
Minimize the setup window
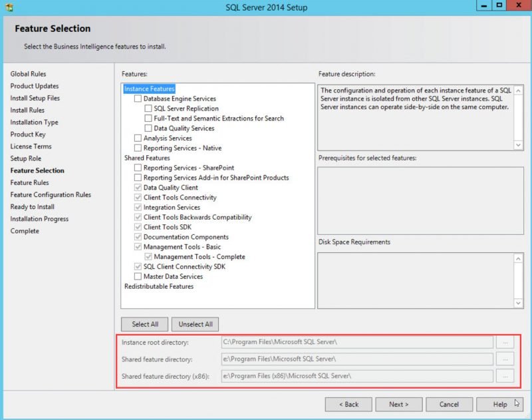[x=484, y=5]
